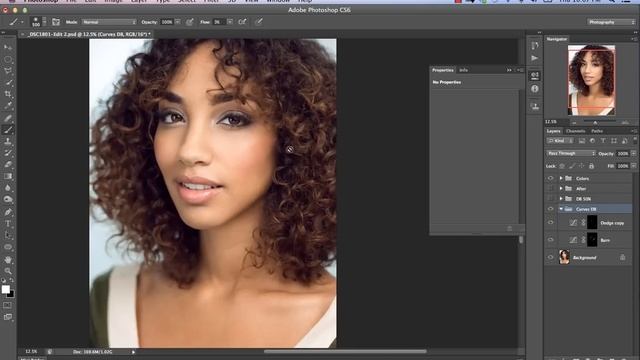
Task: Click the foreground white color swatch
Action: [x=5, y=289]
